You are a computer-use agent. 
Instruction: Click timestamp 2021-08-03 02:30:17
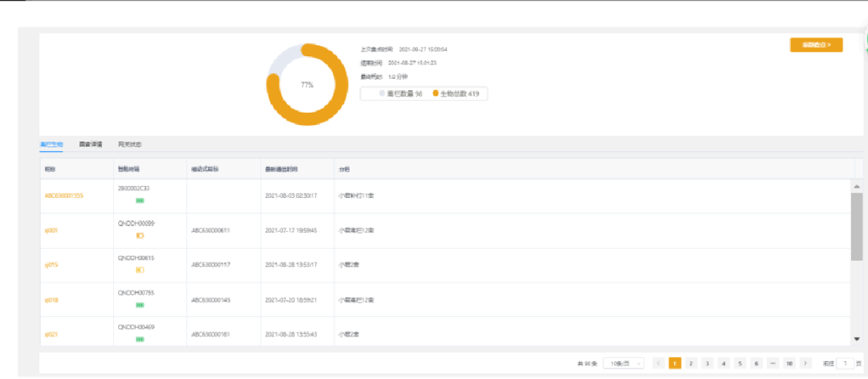point(291,195)
